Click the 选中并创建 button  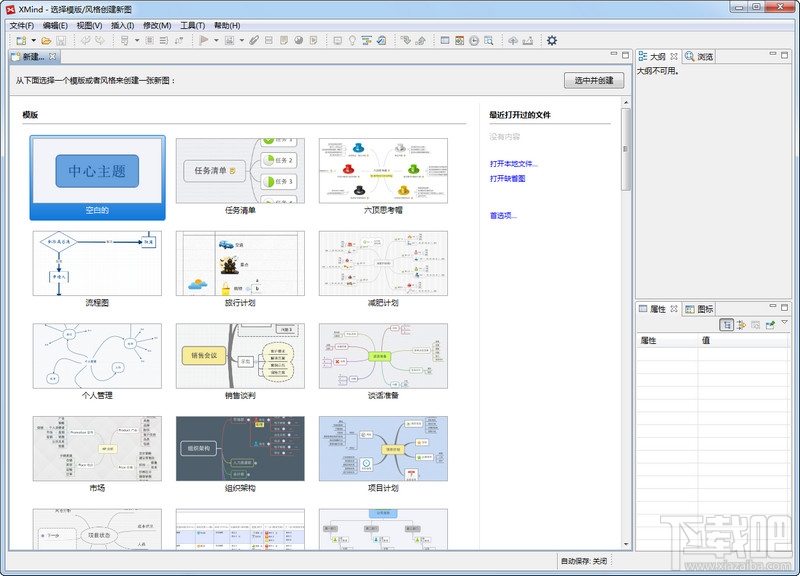(594, 80)
